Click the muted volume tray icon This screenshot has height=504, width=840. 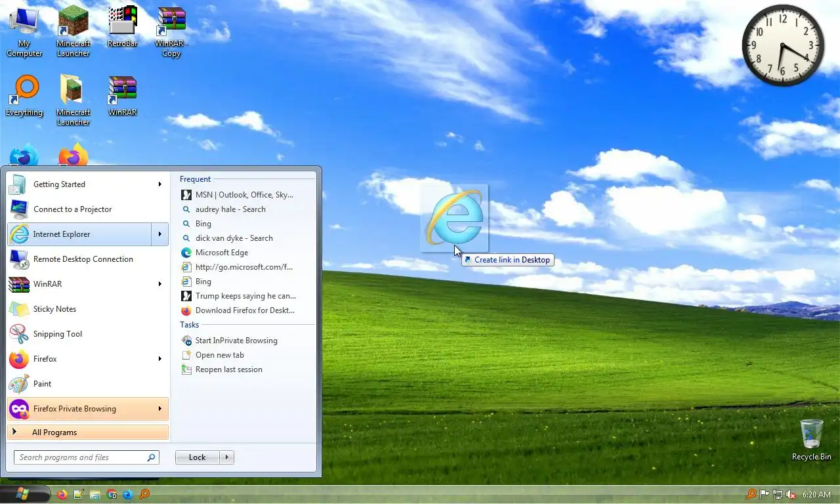pyautogui.click(x=791, y=494)
